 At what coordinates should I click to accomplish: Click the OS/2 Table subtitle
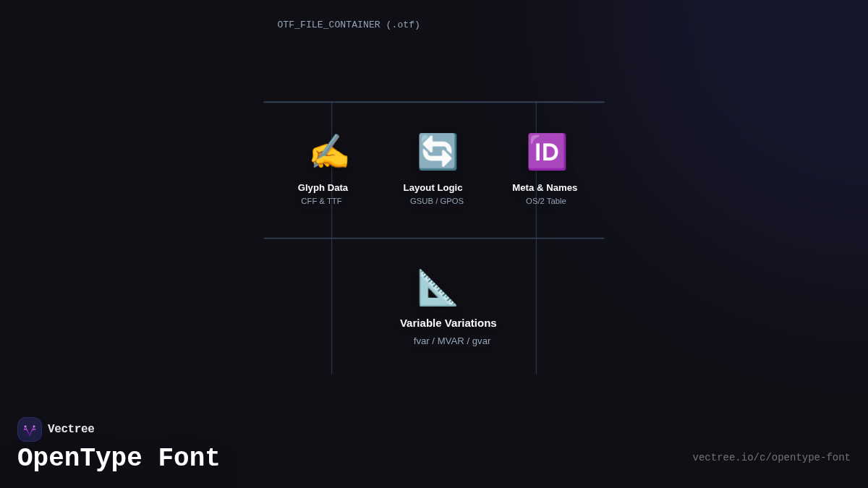coord(546,201)
